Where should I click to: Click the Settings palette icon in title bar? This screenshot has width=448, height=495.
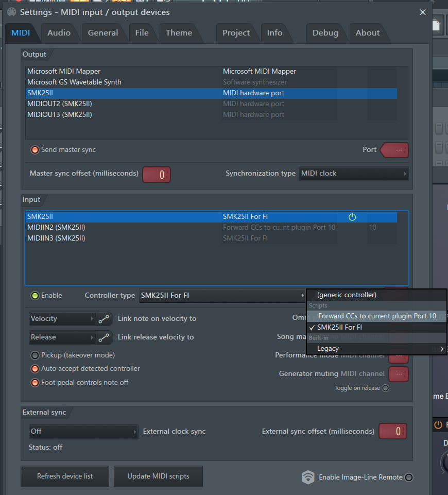(x=12, y=12)
